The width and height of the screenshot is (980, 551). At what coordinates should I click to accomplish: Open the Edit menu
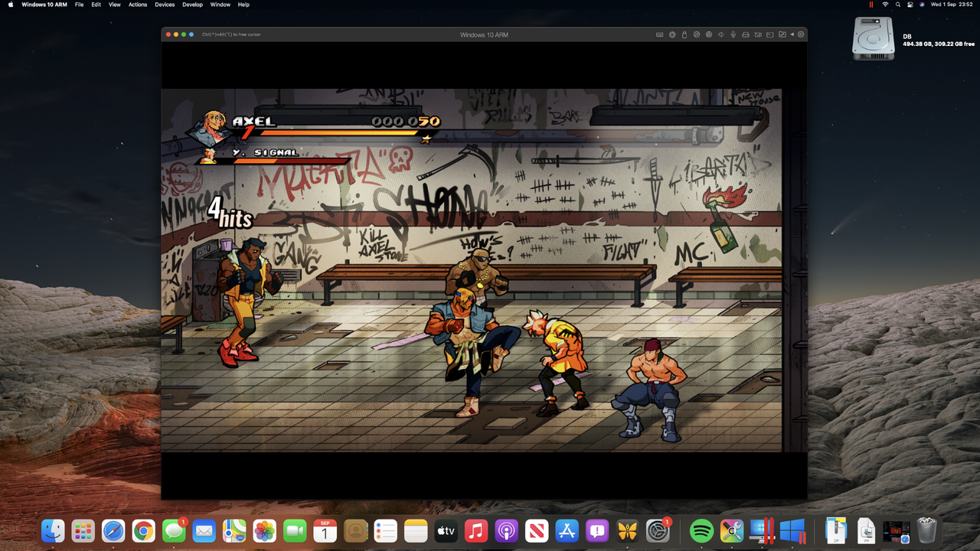(96, 5)
